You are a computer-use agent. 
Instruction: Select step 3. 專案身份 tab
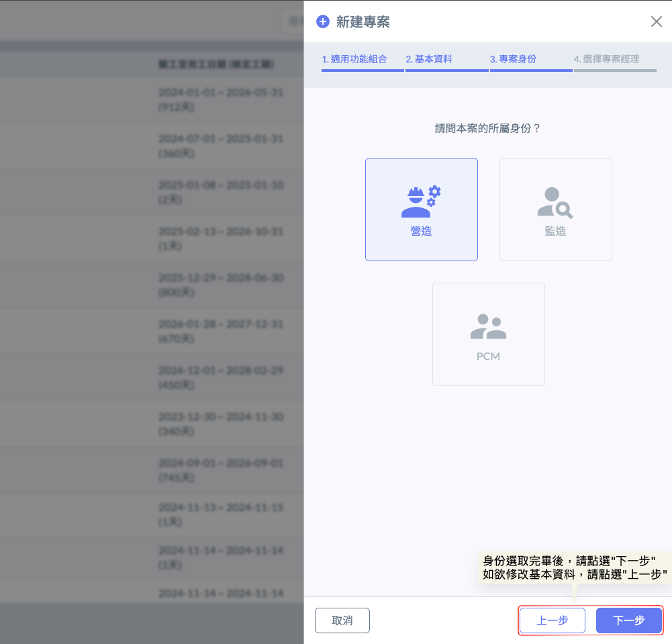click(513, 59)
